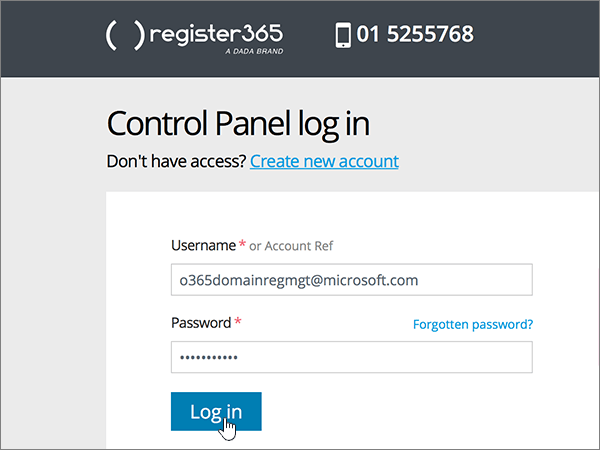Open the Create new account link
Viewport: 600px width, 450px height.
[x=324, y=161]
